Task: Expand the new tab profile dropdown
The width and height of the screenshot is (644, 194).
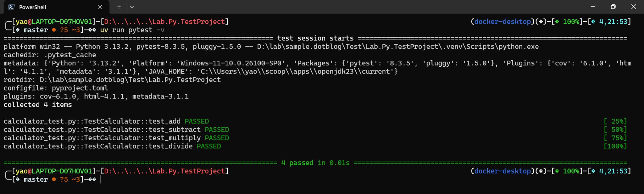Action: click(x=132, y=7)
